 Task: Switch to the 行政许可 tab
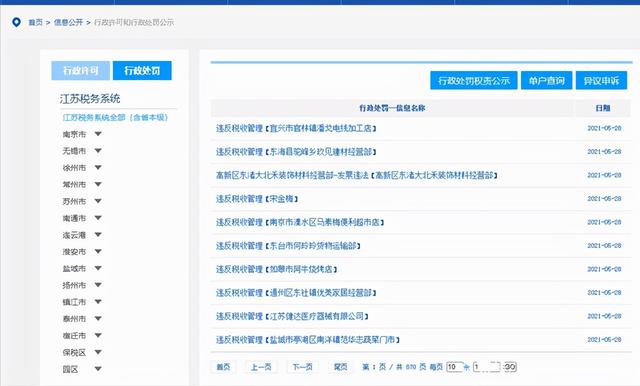(81, 71)
